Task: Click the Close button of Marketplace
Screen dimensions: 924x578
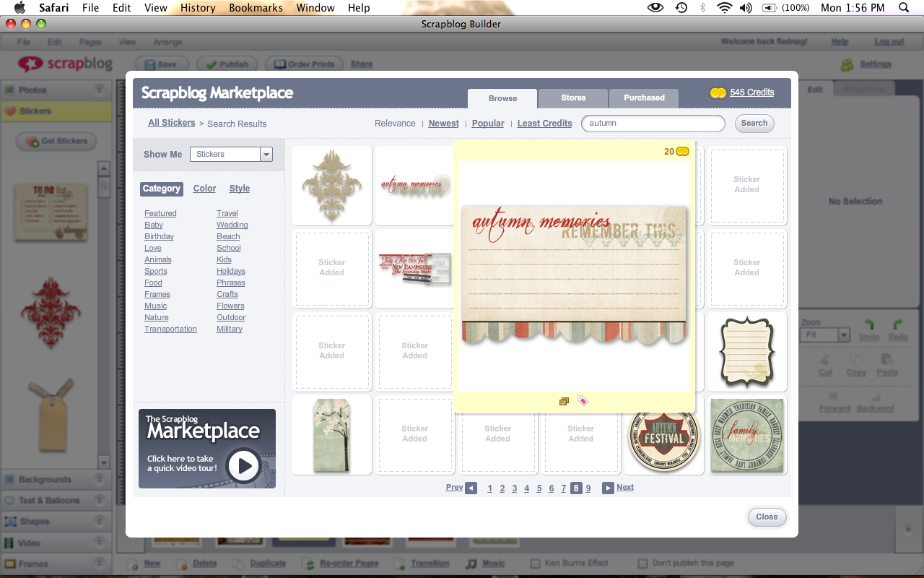Action: pos(767,517)
